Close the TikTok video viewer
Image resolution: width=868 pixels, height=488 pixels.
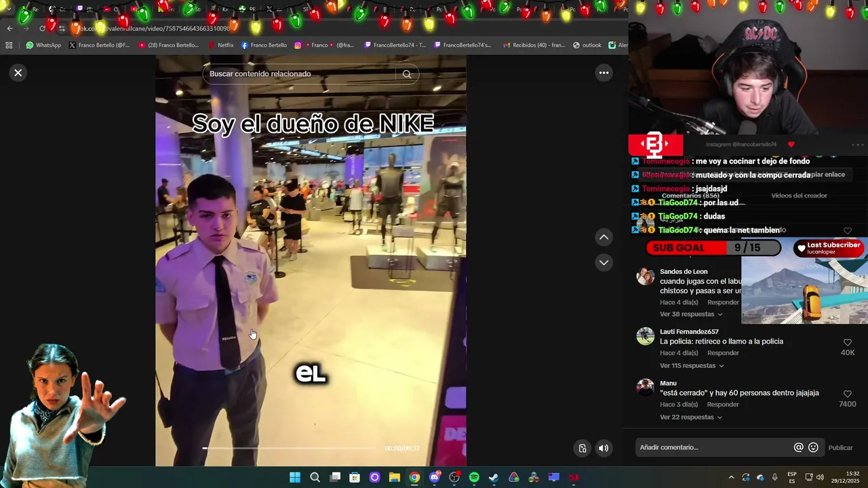[x=18, y=73]
